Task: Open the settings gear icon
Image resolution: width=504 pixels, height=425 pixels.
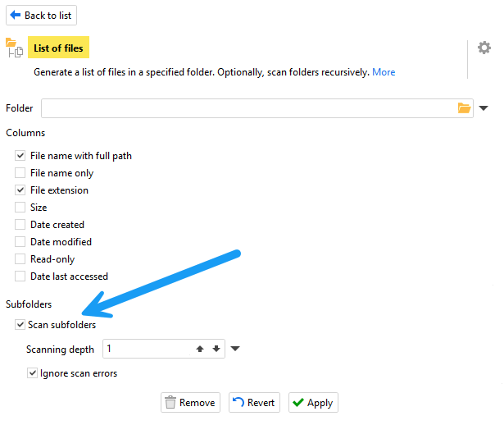Action: [484, 48]
